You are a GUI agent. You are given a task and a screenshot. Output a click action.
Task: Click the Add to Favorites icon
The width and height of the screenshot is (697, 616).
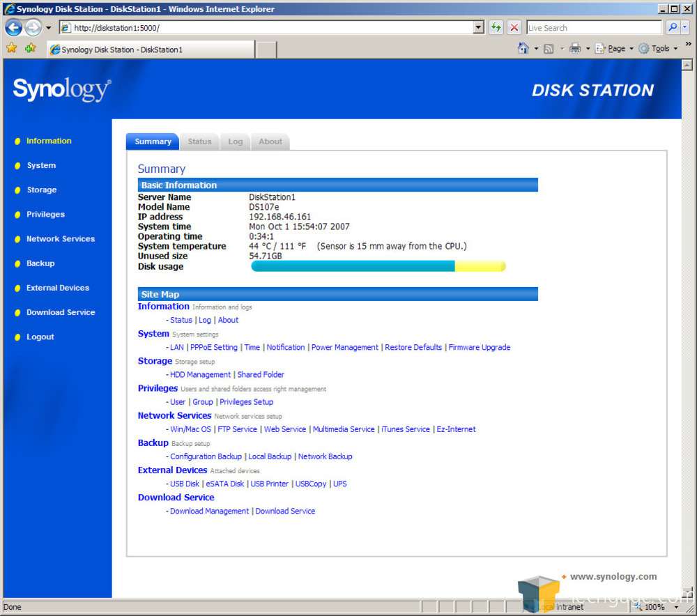pos(31,48)
